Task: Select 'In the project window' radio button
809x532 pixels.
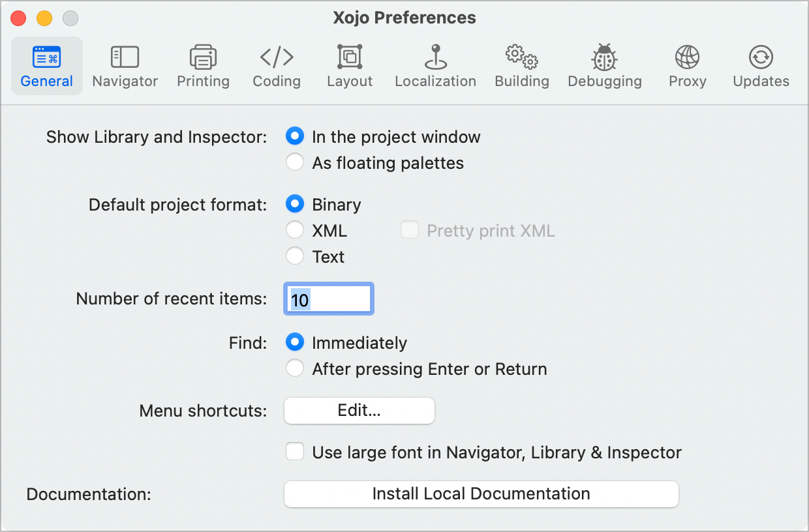Action: tap(295, 137)
